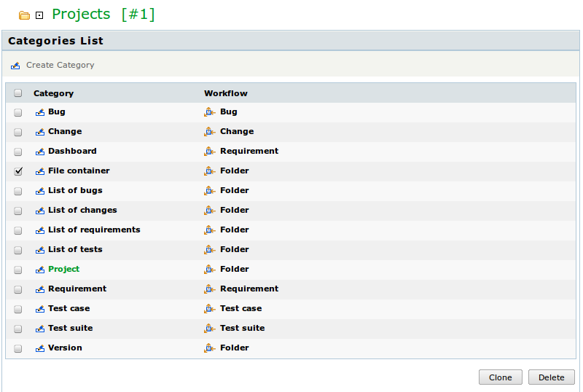Click the edit icon beside Bug category
The width and height of the screenshot is (583, 392).
[40, 112]
